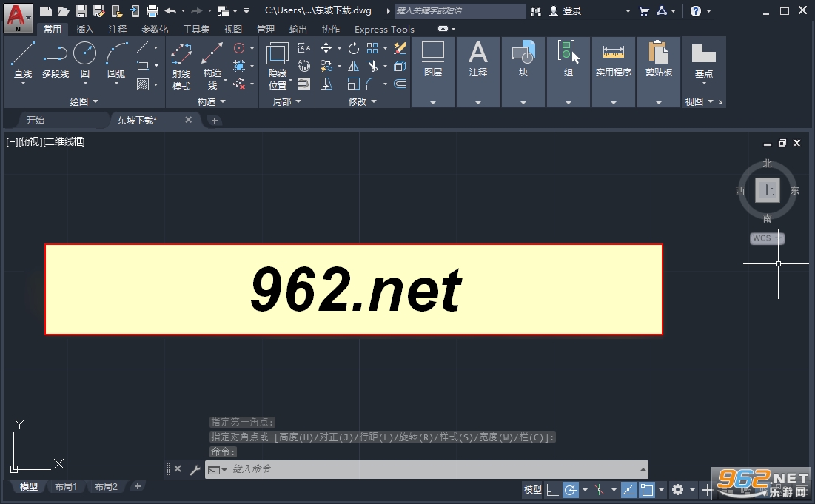
Task: Select the Rectangle draw tool icon
Action: tap(143, 66)
